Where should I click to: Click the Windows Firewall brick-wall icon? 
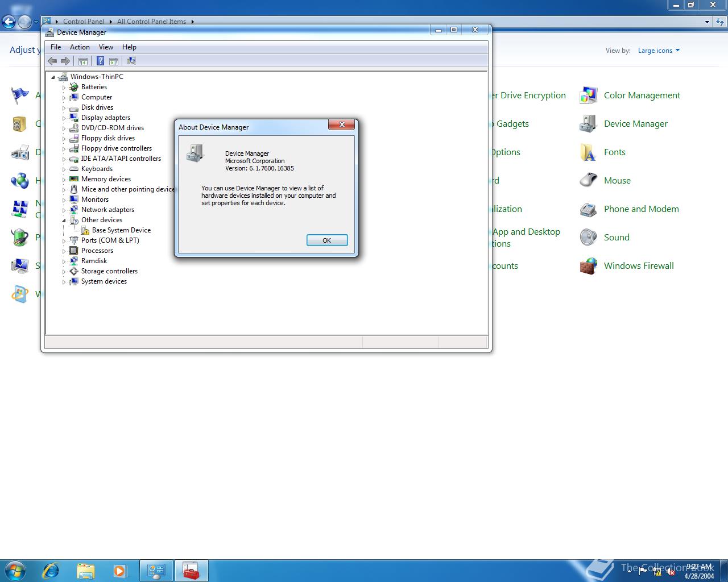(588, 266)
